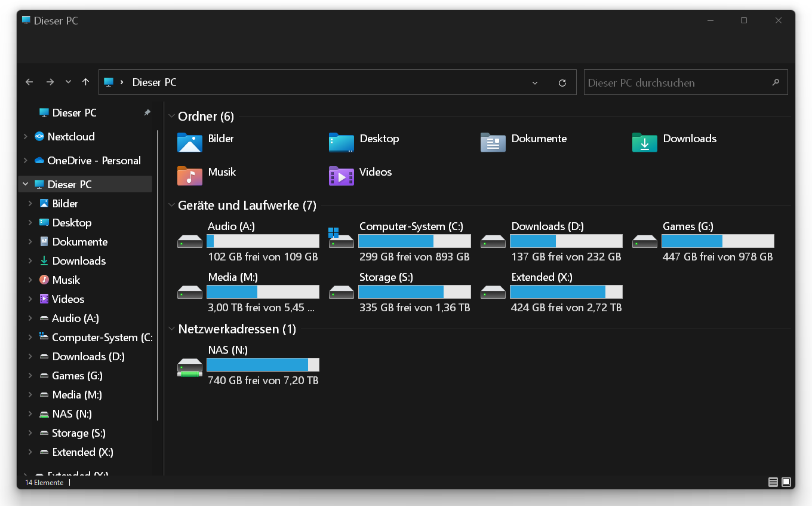Select Extended (X:) under Dieser PC tree

(82, 452)
